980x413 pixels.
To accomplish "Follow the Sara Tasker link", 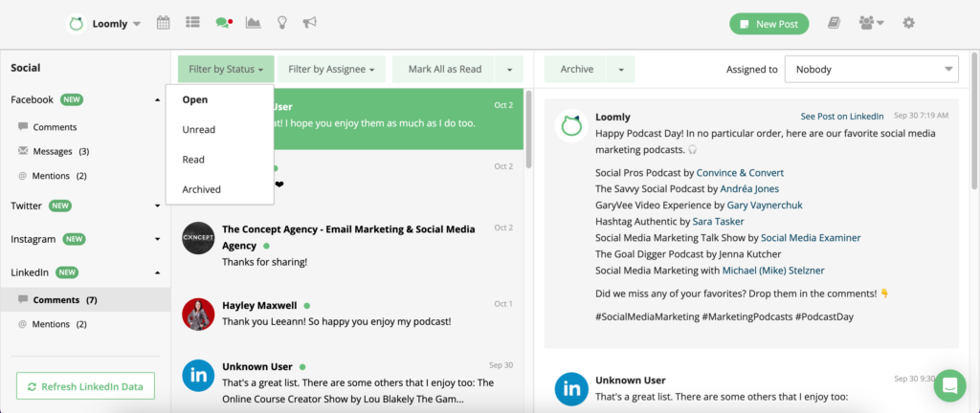I will pyautogui.click(x=718, y=222).
